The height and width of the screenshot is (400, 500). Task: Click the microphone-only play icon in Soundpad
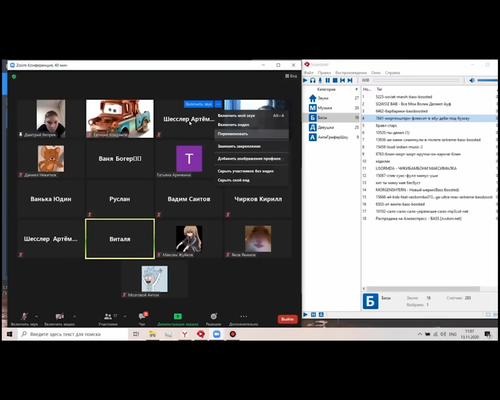pyautogui.click(x=320, y=80)
